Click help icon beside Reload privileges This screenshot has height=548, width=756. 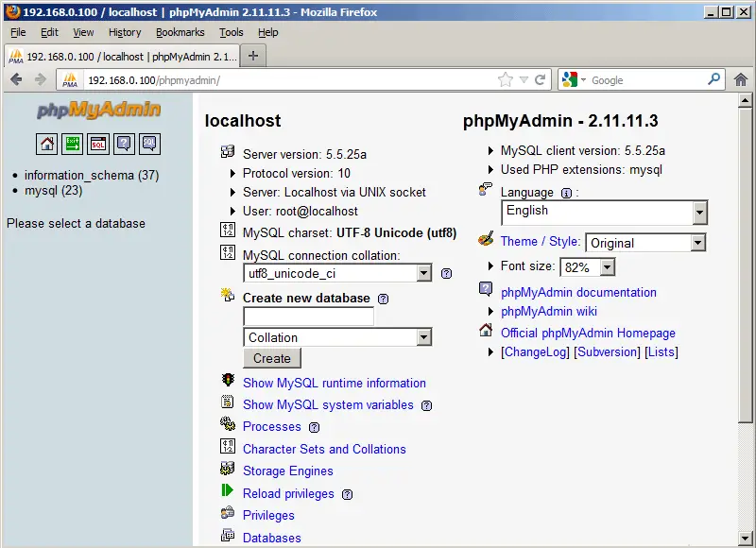[347, 494]
